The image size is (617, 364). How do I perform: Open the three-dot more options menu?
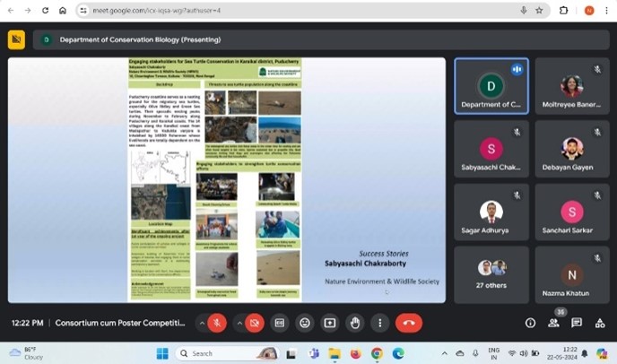point(380,323)
